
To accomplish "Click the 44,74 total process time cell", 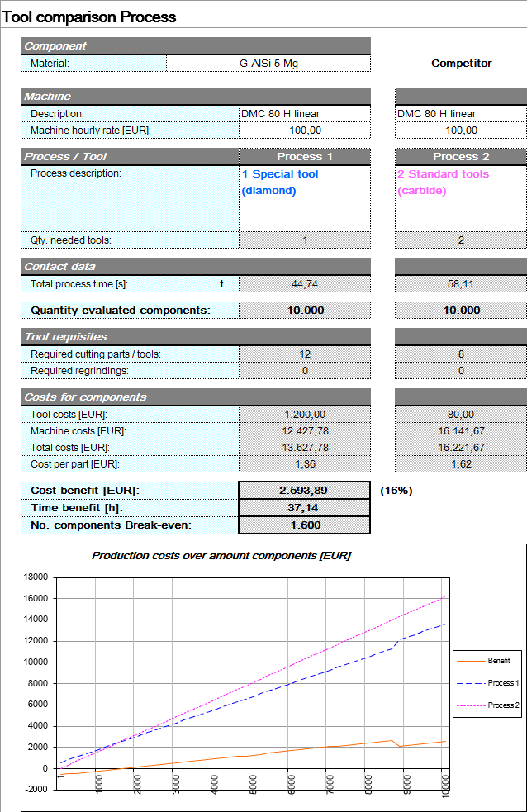I will 304,283.
